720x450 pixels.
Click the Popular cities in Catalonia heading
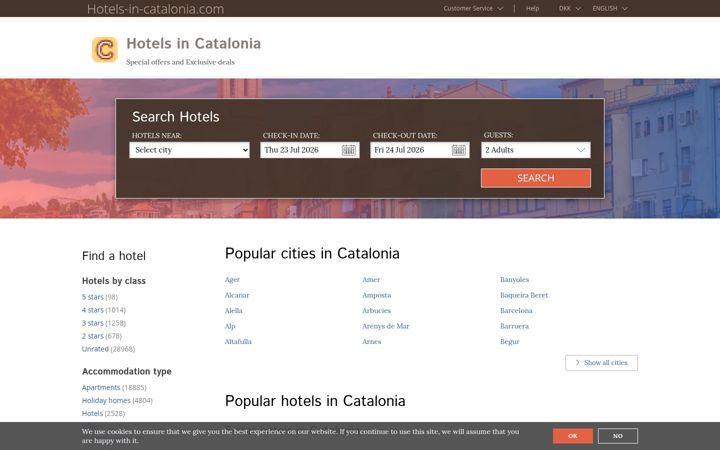click(312, 253)
